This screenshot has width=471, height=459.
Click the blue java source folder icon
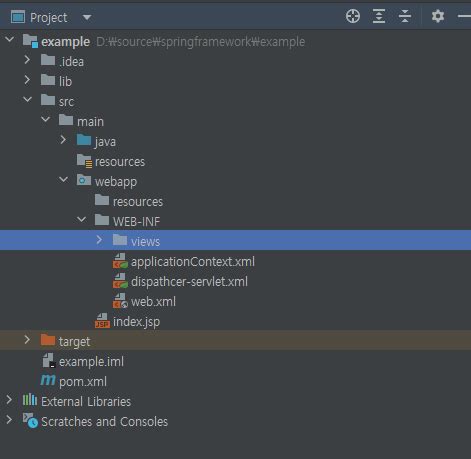[84, 140]
